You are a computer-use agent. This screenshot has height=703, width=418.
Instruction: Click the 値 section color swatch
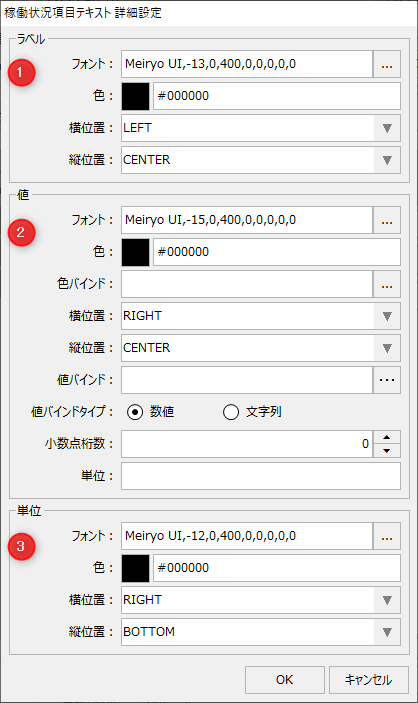tap(135, 252)
